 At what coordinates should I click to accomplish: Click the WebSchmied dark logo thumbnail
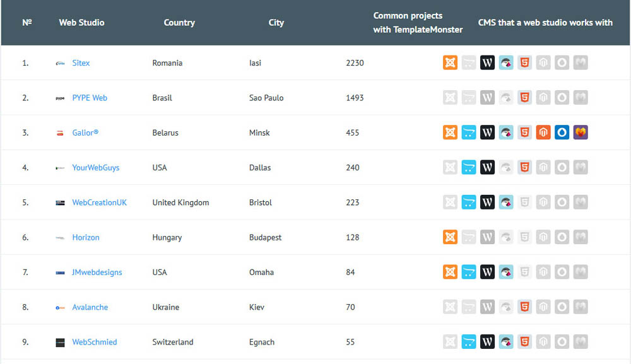pos(60,343)
